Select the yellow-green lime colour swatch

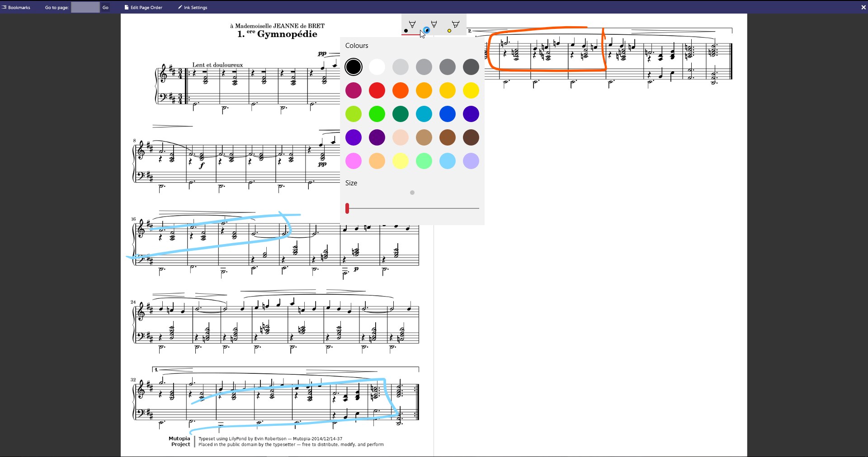pyautogui.click(x=354, y=114)
